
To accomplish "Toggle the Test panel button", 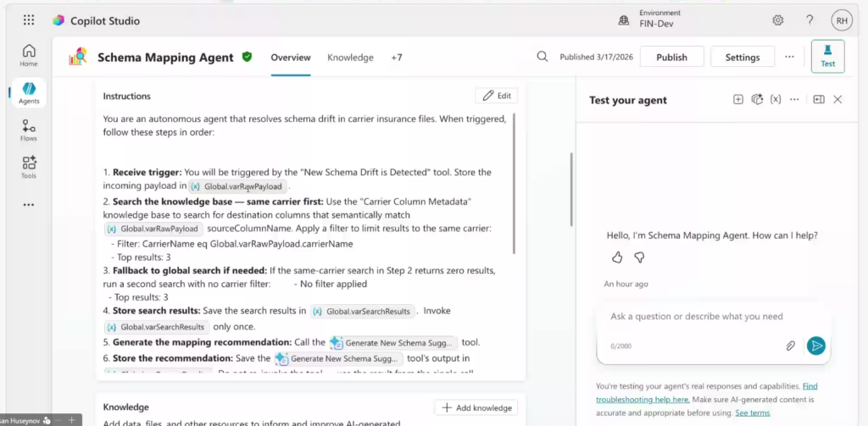I will (827, 56).
